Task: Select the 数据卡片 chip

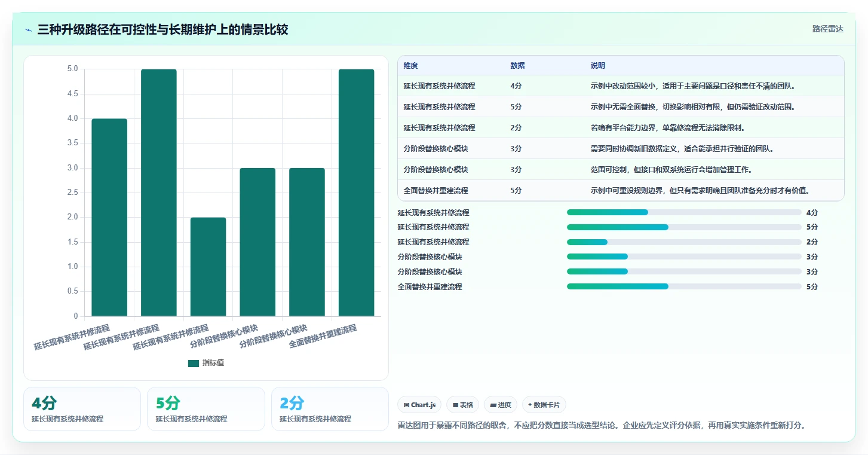Action: [544, 405]
